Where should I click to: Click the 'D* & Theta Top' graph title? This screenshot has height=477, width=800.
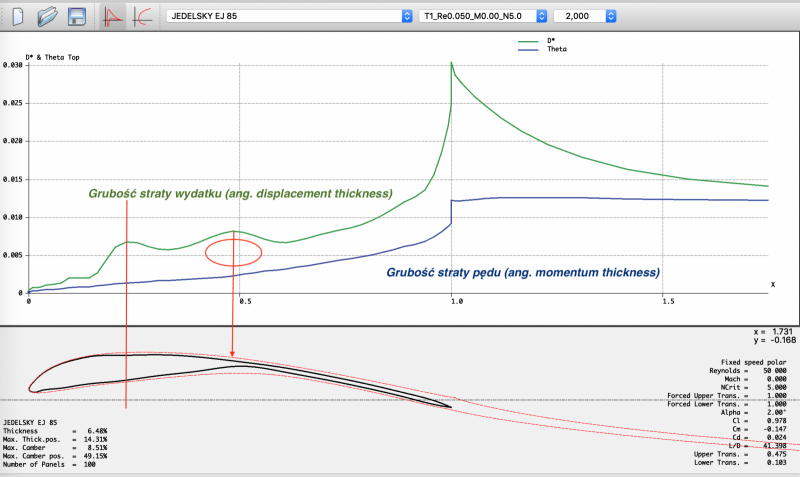44,57
